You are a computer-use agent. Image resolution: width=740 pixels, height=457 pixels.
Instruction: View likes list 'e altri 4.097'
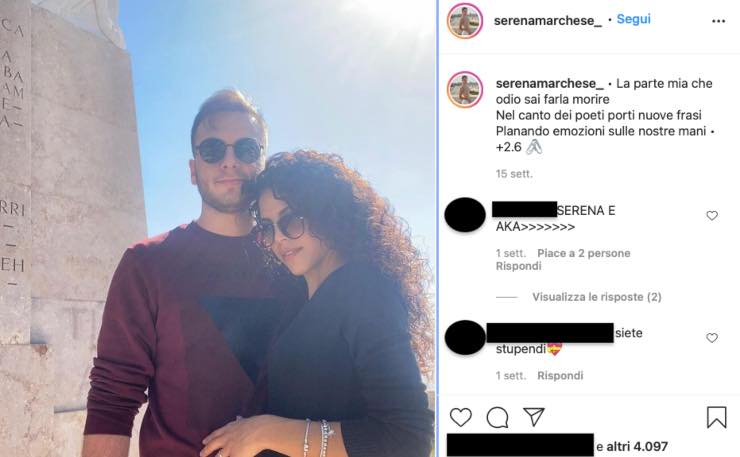632,447
